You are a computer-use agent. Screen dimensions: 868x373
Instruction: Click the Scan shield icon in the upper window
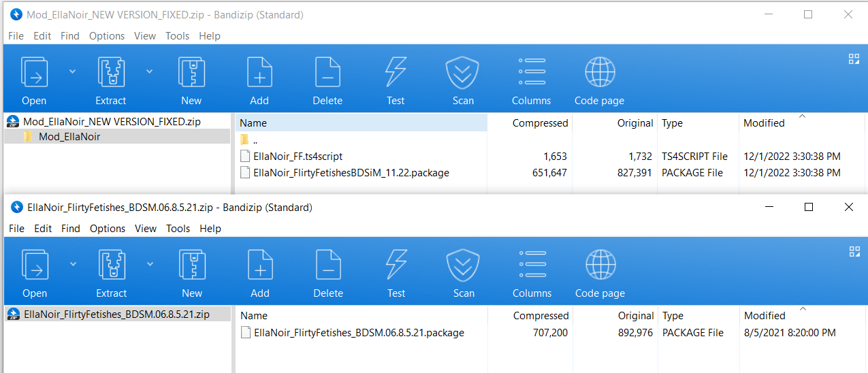click(463, 74)
